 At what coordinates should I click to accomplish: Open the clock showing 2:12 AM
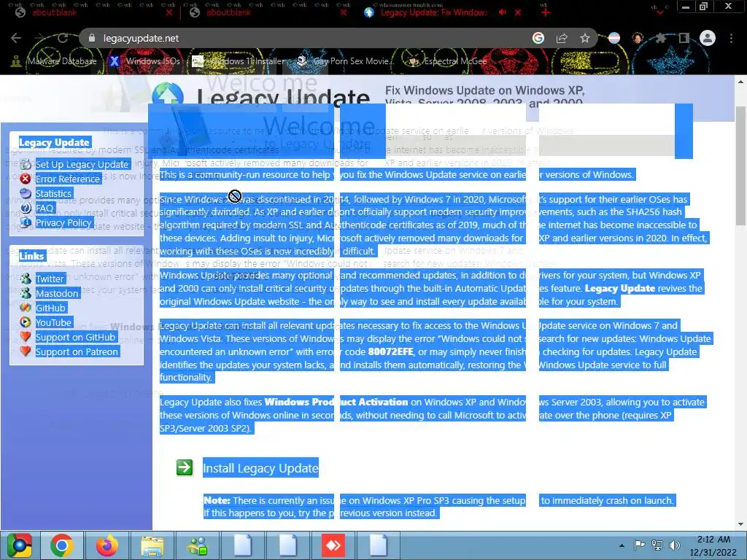coord(713,545)
